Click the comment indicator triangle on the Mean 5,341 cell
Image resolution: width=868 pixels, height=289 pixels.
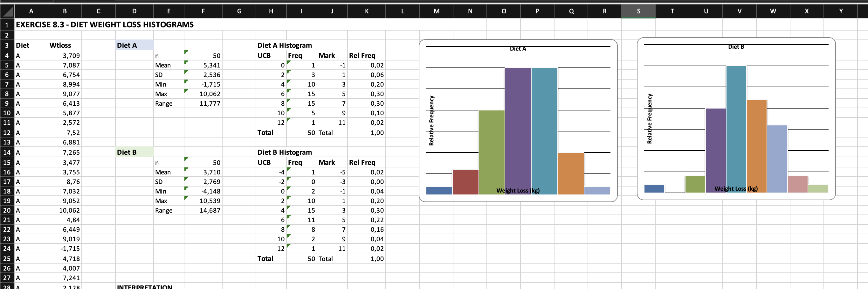coord(186,62)
